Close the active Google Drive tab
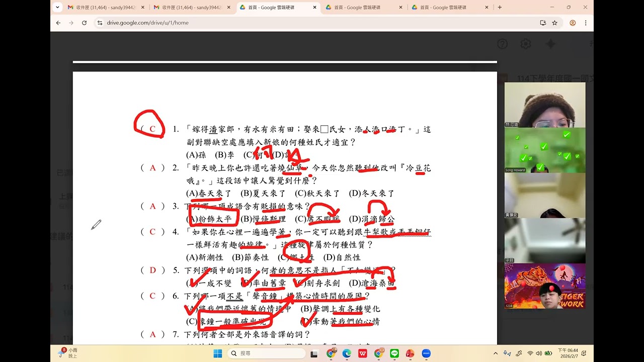This screenshot has height=362, width=644. (315, 8)
